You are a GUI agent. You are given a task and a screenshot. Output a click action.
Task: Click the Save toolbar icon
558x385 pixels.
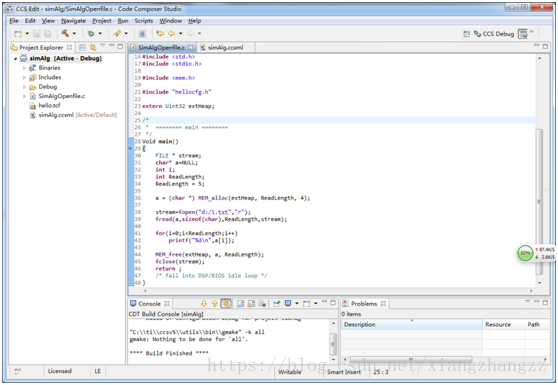(37, 33)
